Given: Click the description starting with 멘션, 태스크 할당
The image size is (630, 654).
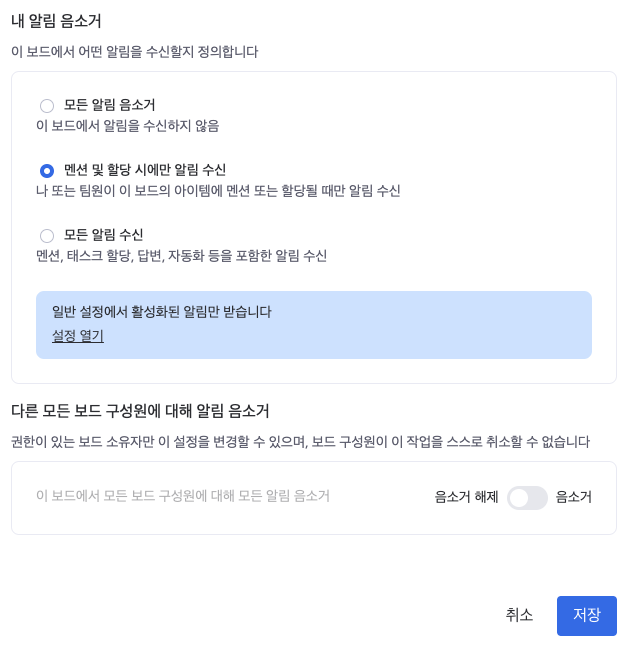Looking at the screenshot, I should (x=181, y=256).
